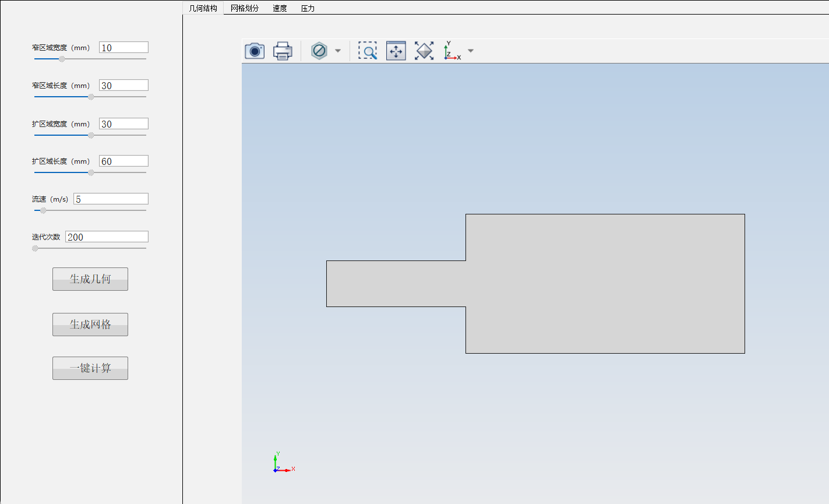
Task: Click the 一键计算 button
Action: pyautogui.click(x=90, y=368)
